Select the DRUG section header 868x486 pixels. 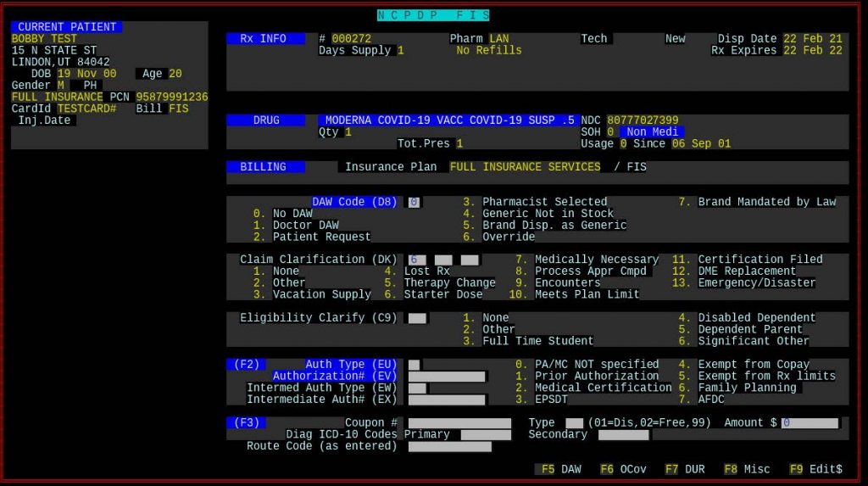click(265, 120)
